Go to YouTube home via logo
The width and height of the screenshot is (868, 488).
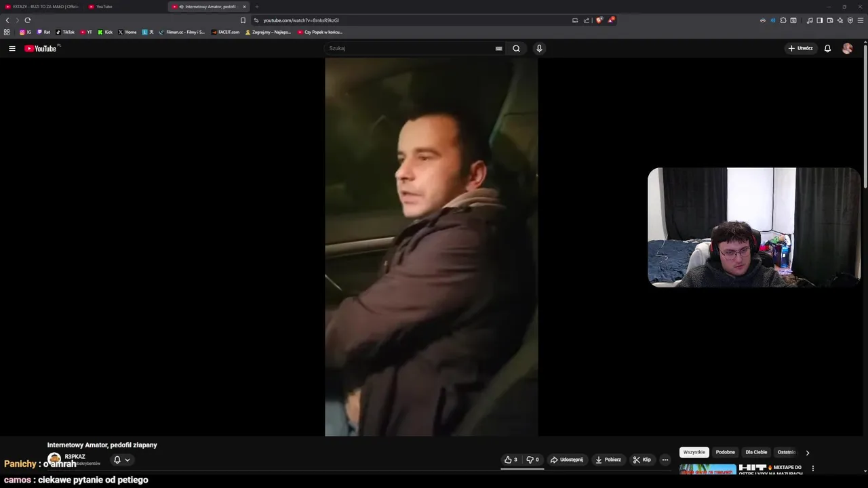click(41, 48)
